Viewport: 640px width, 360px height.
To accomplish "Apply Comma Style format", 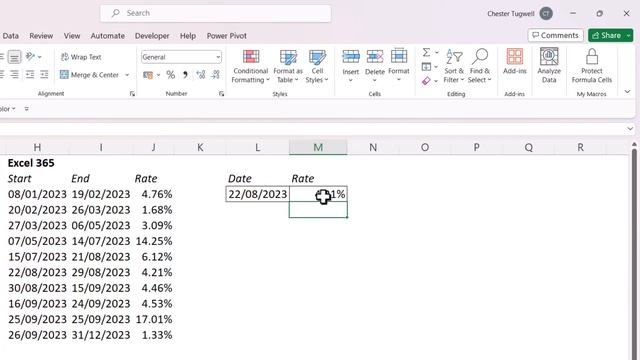I will [x=185, y=75].
